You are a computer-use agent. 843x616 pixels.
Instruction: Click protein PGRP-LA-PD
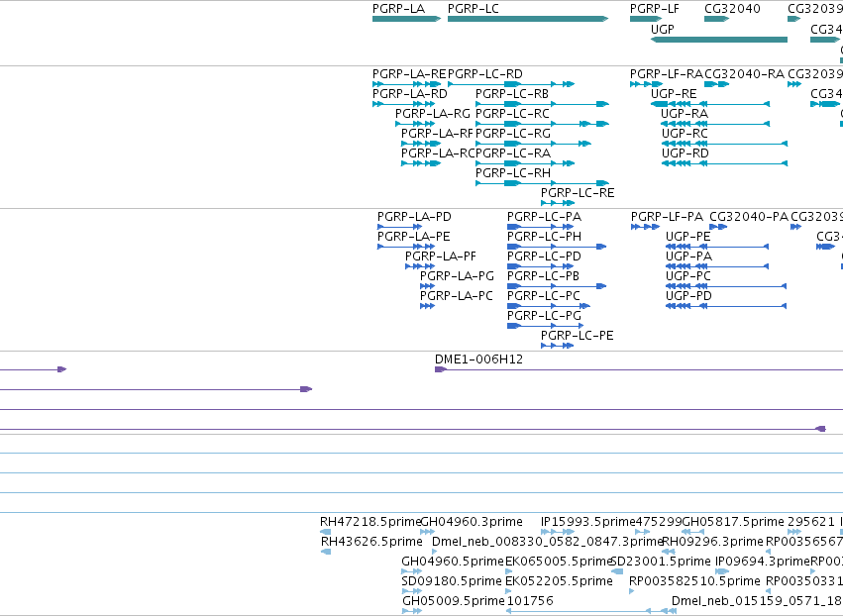(x=399, y=227)
